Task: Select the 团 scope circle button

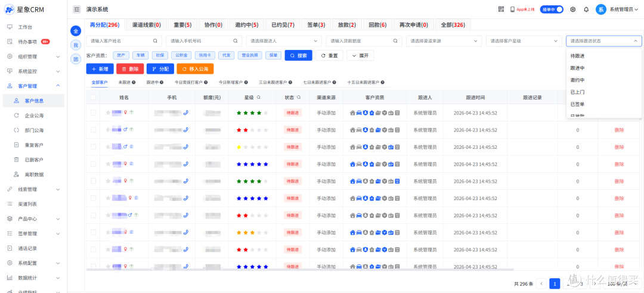Action: [76, 60]
